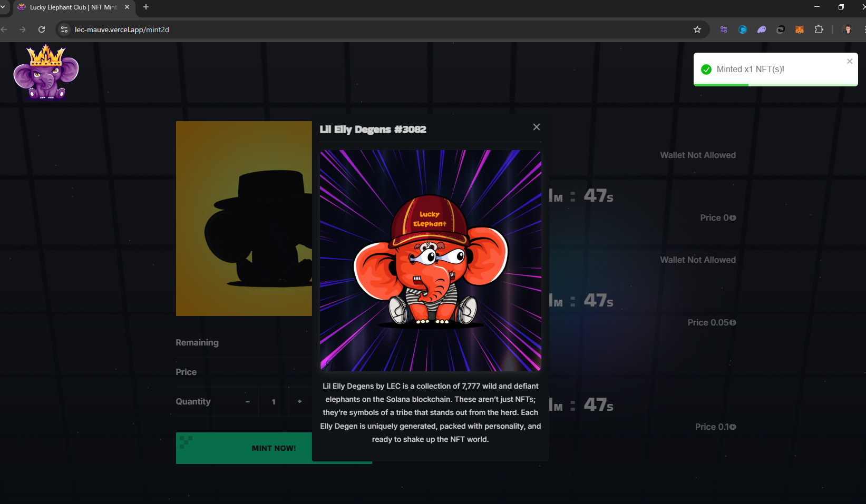Screen dimensions: 866x504
Task: Reload the page
Action: 42,29
